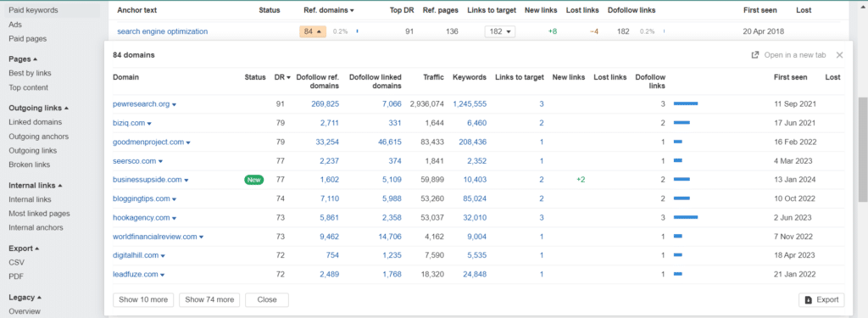Open the domains list in a new tab
The width and height of the screenshot is (868, 318).
[788, 55]
